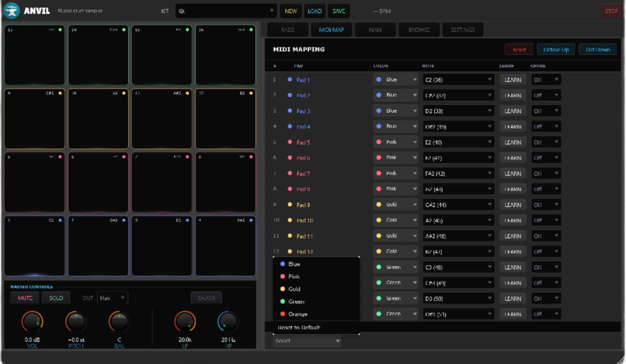Click the Pad 4 name label

303,127
